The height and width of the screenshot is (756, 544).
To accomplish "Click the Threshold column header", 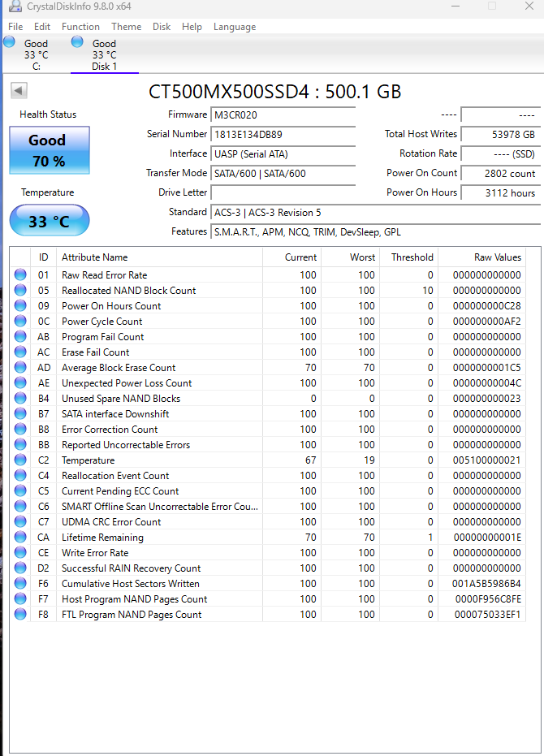I will 409,257.
